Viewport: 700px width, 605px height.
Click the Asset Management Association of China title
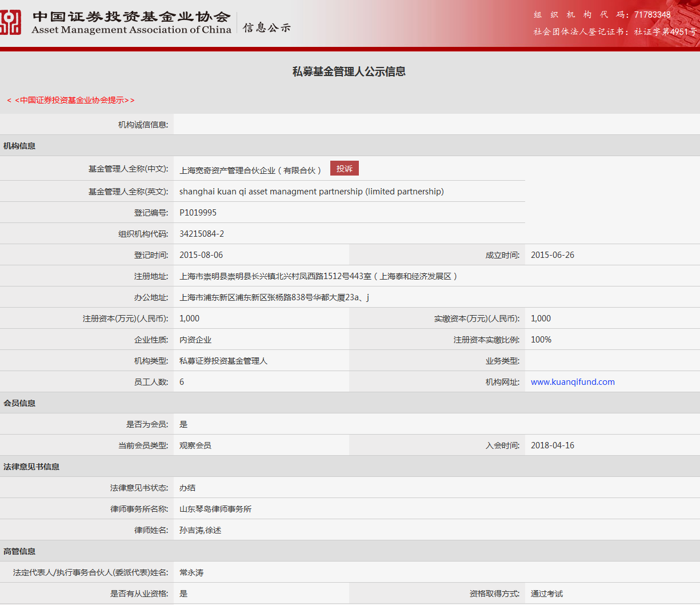click(131, 30)
